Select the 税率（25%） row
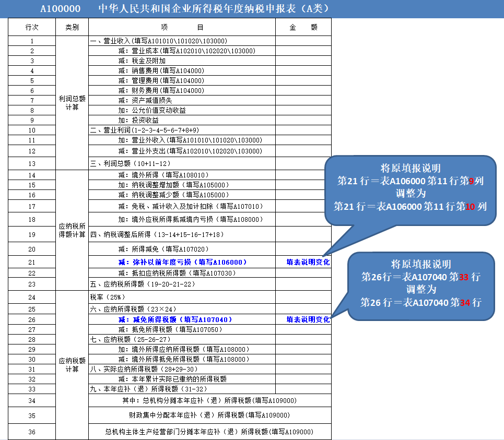Viewport: 504px width, 440px height. (182, 297)
